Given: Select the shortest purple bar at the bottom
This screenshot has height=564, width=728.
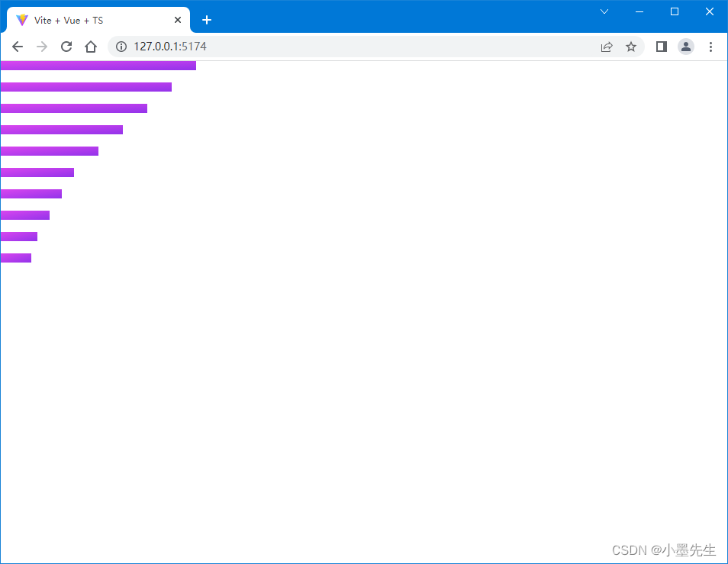Looking at the screenshot, I should [15, 257].
